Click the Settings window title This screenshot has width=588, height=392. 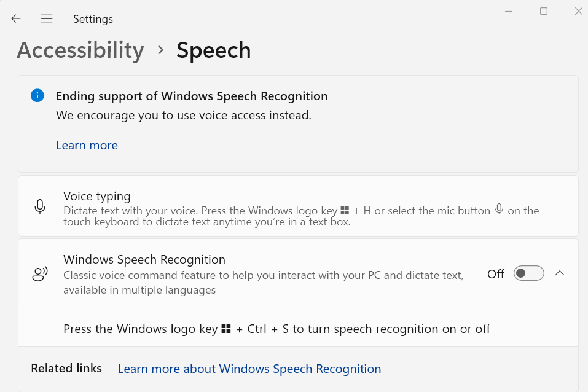pos(93,19)
